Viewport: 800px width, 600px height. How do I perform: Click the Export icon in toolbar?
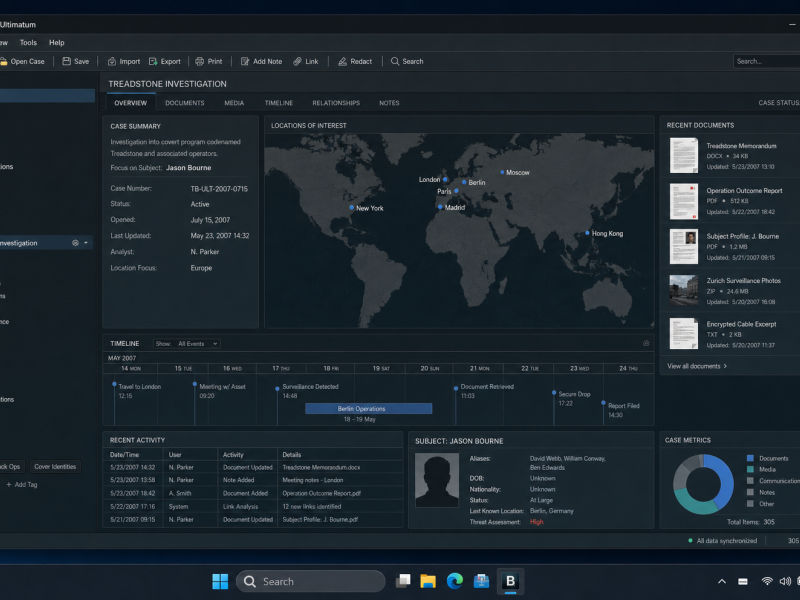pos(153,61)
